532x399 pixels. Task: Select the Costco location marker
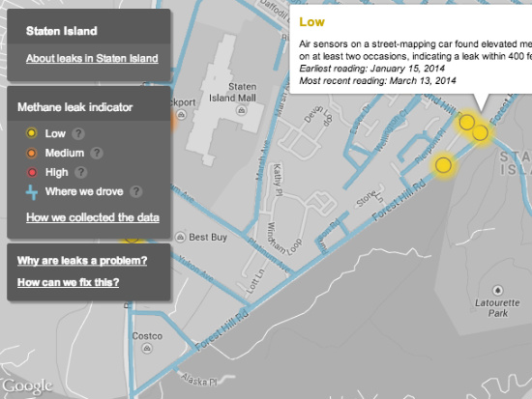[147, 348]
